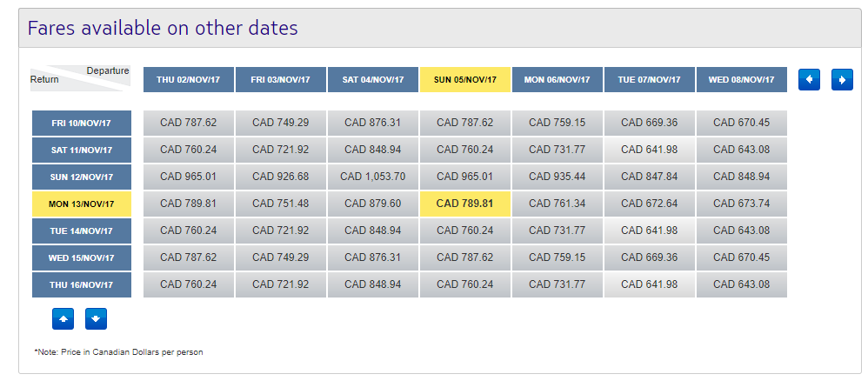Pick CAD 787.62 fare under THU 02/NOV, FRI 10/NOV row
Viewport: 868px width, 381px height.
(189, 123)
